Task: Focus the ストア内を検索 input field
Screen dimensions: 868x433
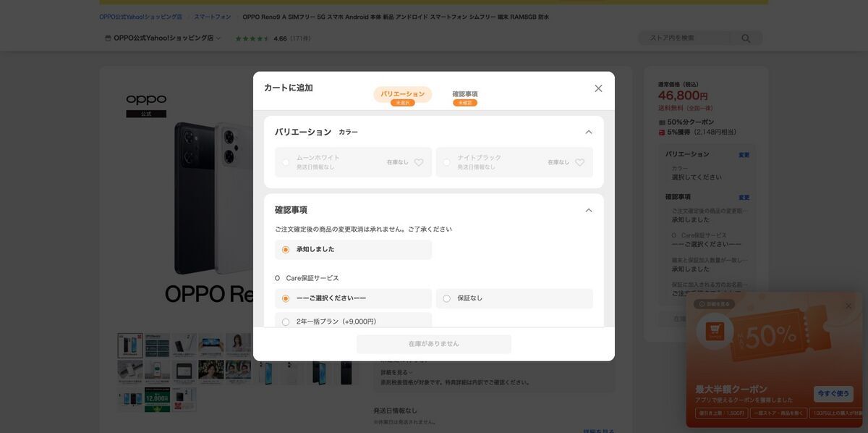Action: (x=686, y=38)
